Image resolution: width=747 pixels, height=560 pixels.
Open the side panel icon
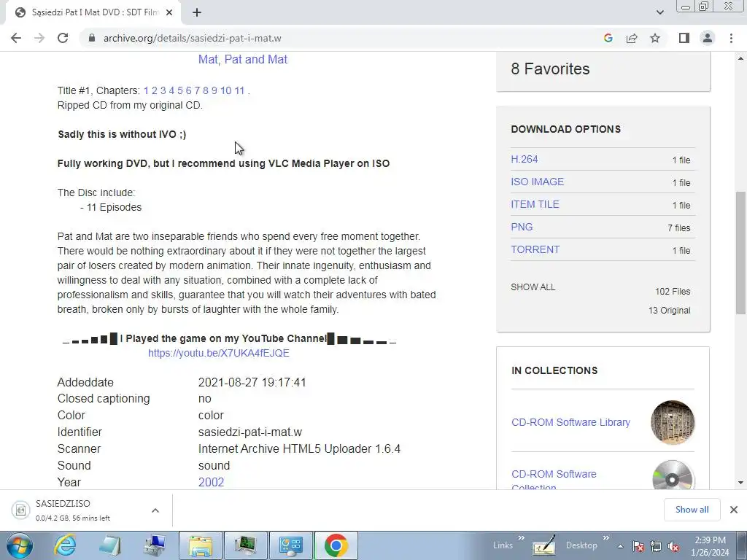tap(684, 38)
